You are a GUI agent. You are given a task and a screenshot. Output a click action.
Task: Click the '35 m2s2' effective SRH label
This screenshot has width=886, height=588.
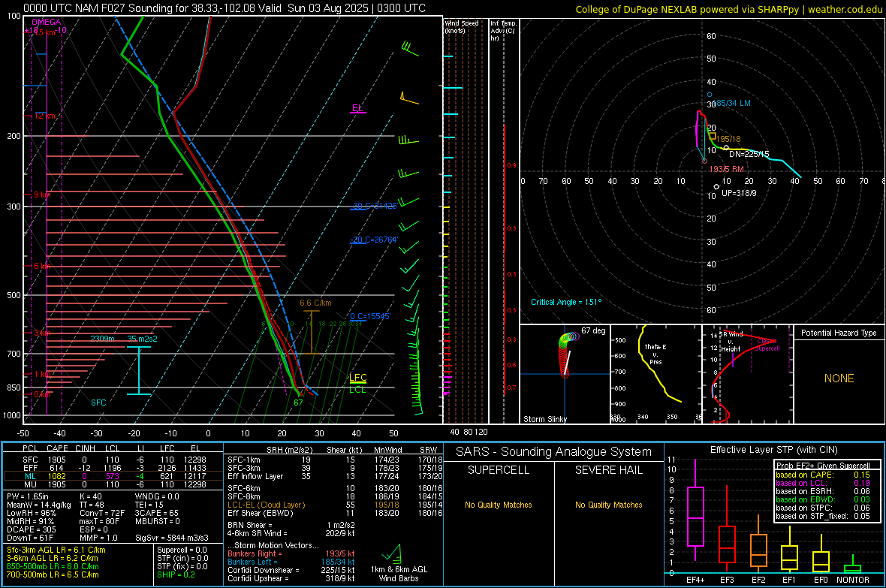[x=143, y=339]
